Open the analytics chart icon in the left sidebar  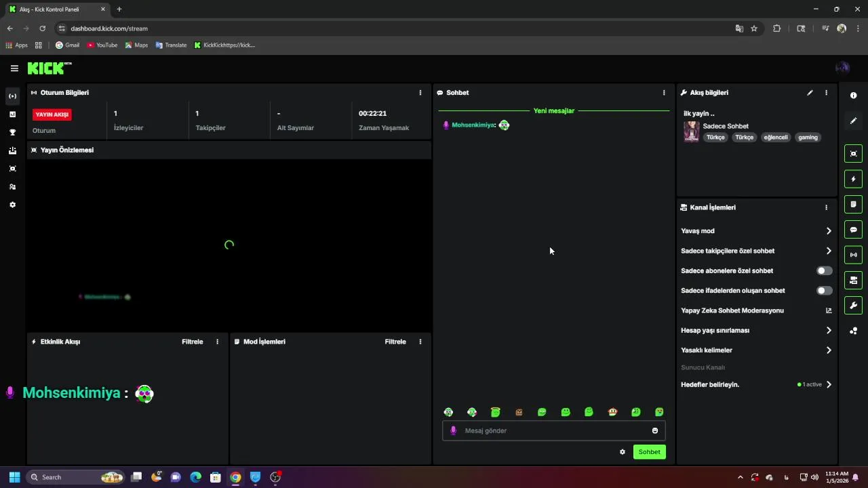pyautogui.click(x=12, y=115)
